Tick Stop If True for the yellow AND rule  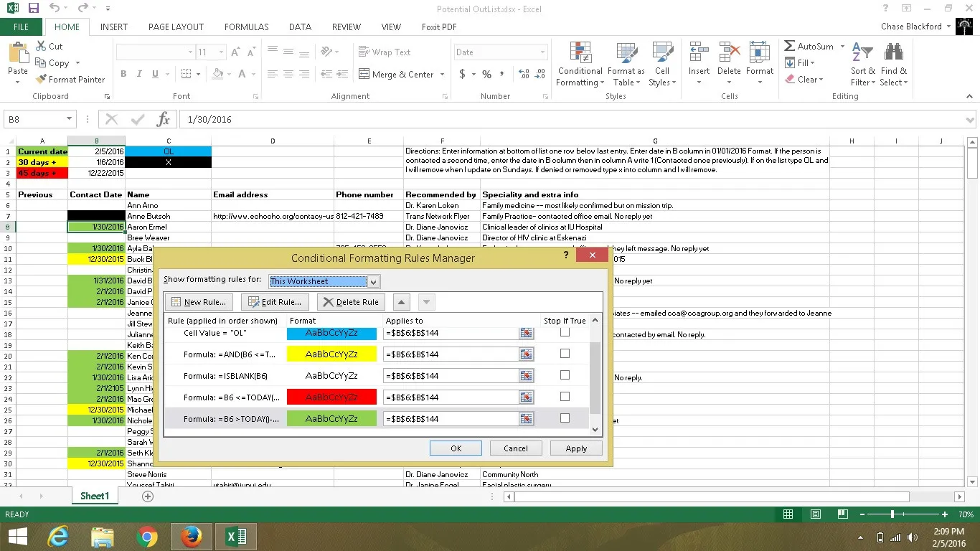tap(565, 354)
